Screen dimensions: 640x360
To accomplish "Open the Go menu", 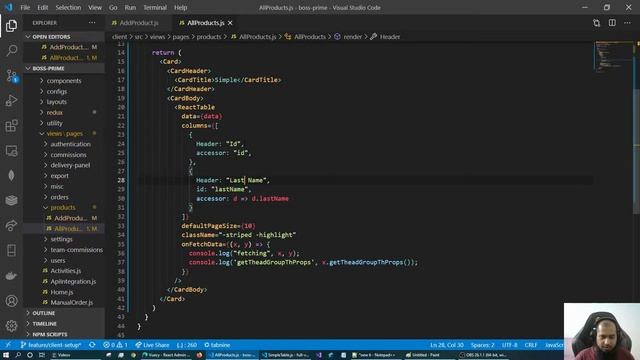I will point(113,7).
